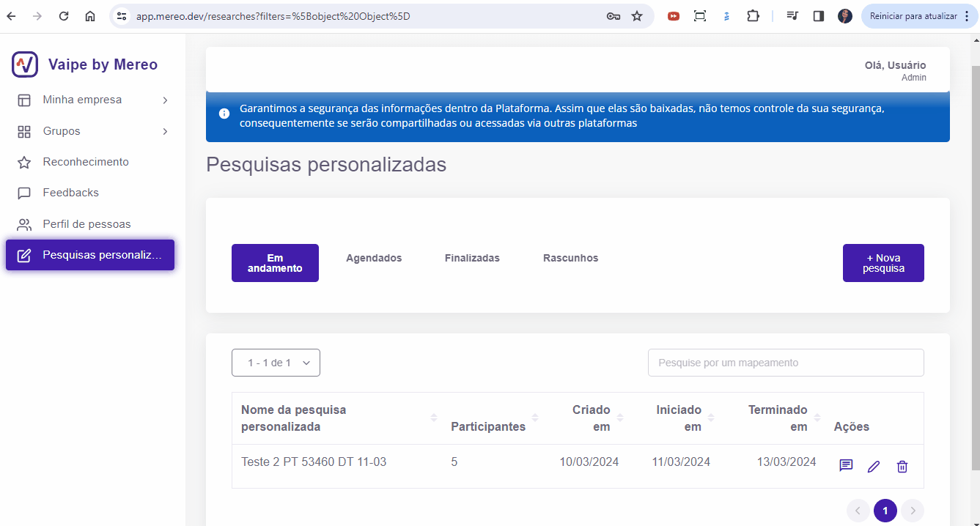Sort the table by "Criado em"
Image resolution: width=980 pixels, height=526 pixels.
[x=620, y=418]
